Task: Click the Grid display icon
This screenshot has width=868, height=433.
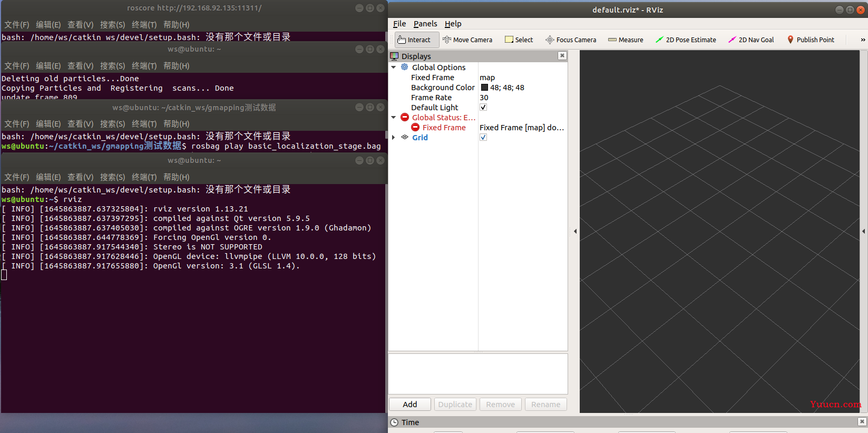Action: pos(405,137)
